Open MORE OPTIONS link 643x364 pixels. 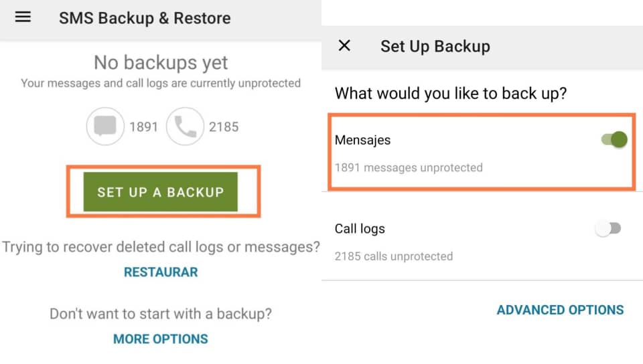(x=161, y=339)
